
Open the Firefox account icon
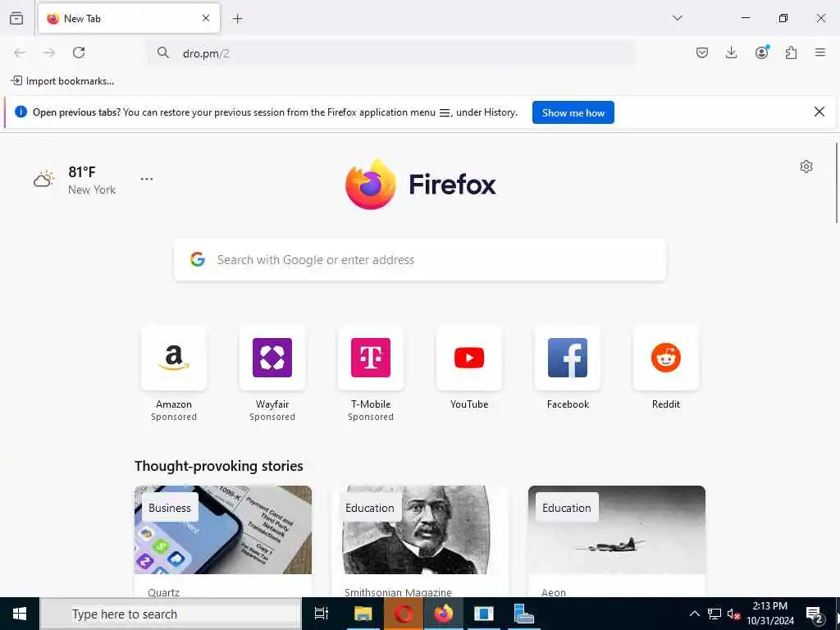click(x=761, y=52)
